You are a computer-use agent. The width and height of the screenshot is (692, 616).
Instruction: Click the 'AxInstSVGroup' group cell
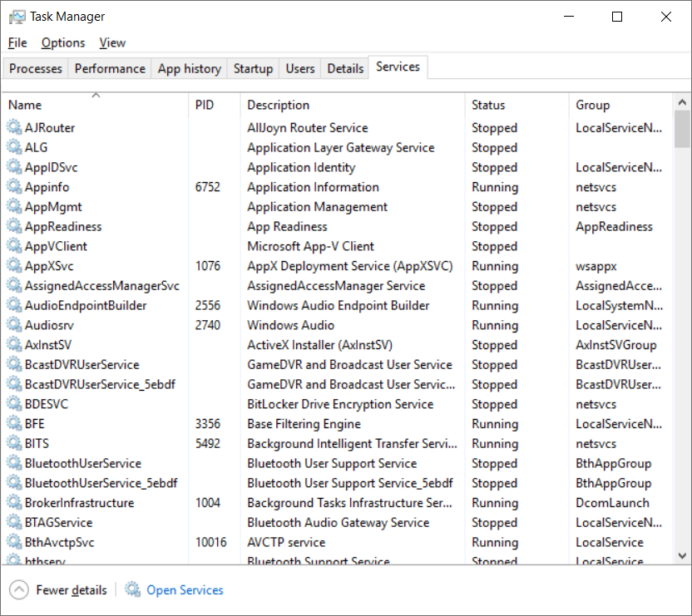click(x=616, y=345)
